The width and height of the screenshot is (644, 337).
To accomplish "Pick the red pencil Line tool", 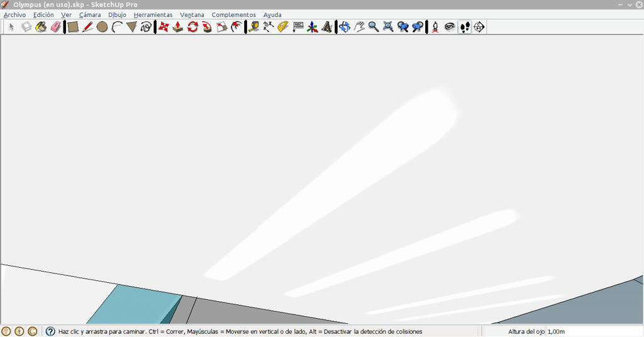I will [87, 27].
